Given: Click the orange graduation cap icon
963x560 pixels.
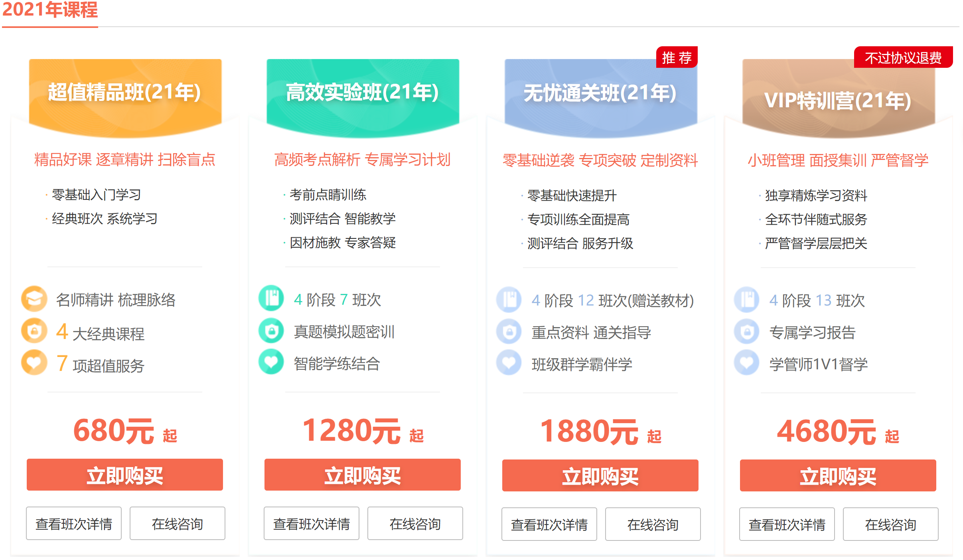Looking at the screenshot, I should tap(34, 299).
